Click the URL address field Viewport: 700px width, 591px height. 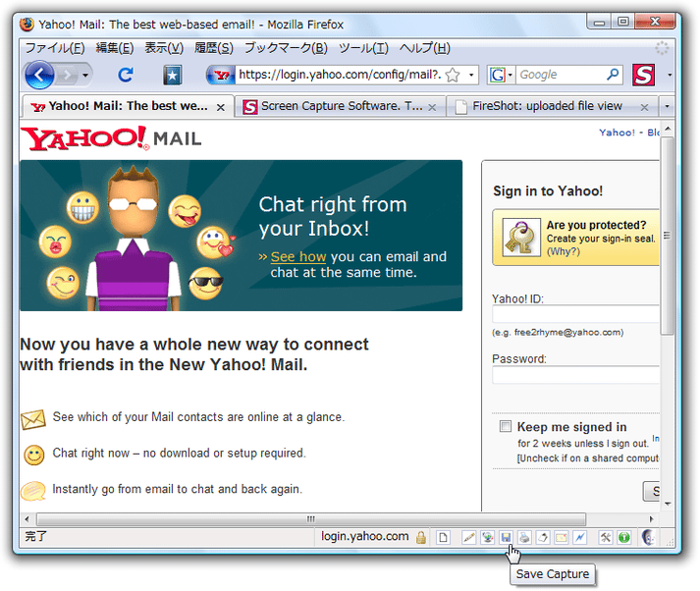click(x=340, y=75)
